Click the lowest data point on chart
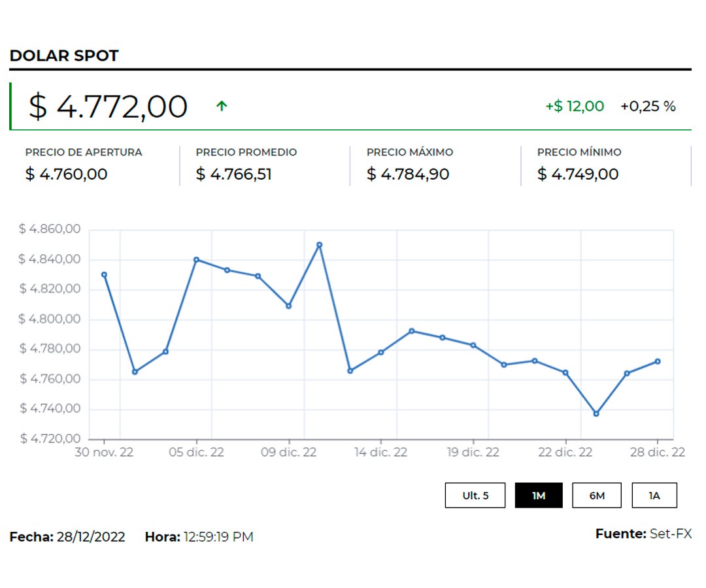This screenshot has height=588, width=706. point(596,414)
